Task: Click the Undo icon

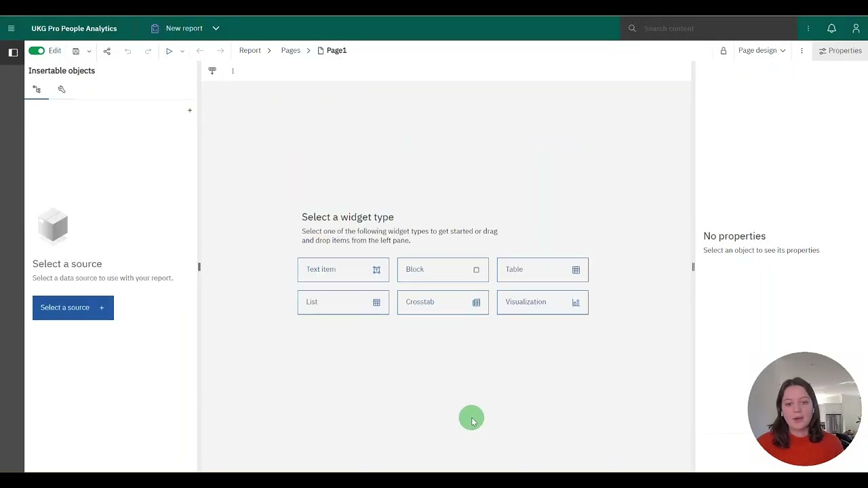Action: pos(127,51)
